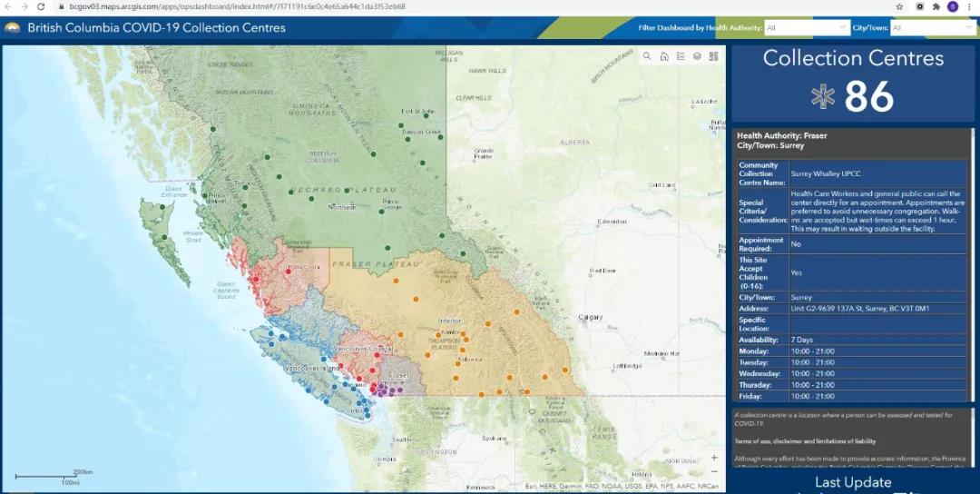Bookmark this page with the star

pyautogui.click(x=899, y=7)
